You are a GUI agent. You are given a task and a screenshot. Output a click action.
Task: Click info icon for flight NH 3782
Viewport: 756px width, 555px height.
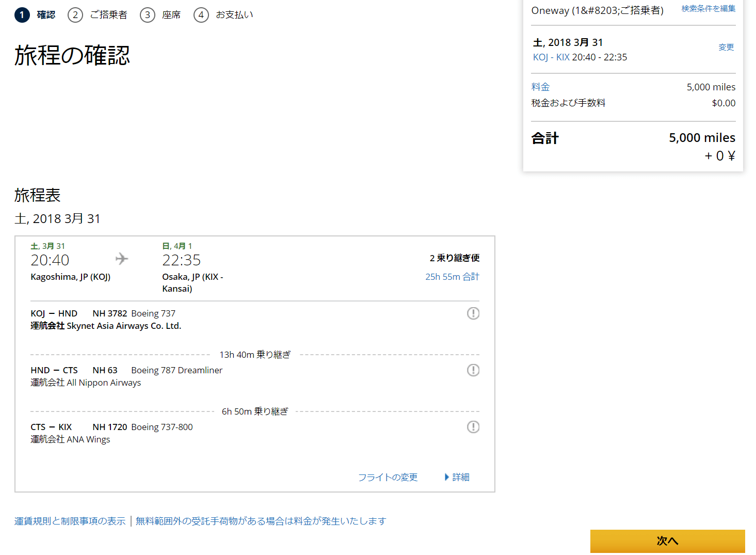pyautogui.click(x=473, y=313)
